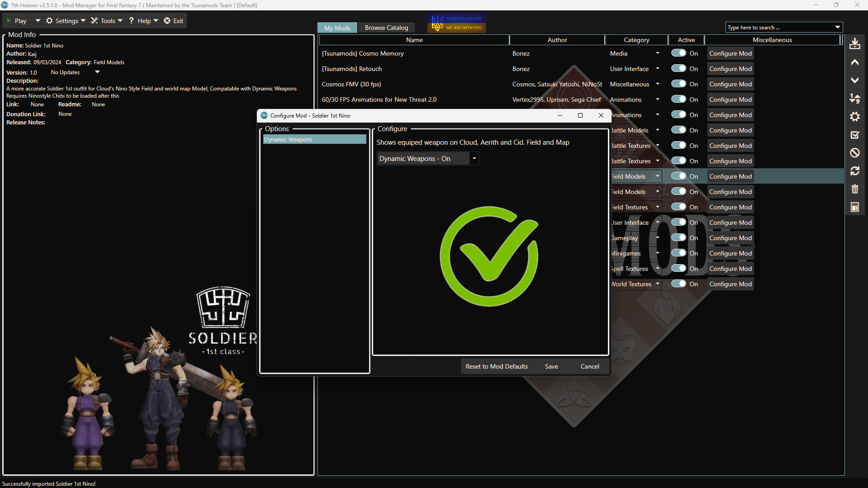The height and width of the screenshot is (488, 868).
Task: Open User Interface category dropdown for Retouch
Action: click(x=657, y=69)
